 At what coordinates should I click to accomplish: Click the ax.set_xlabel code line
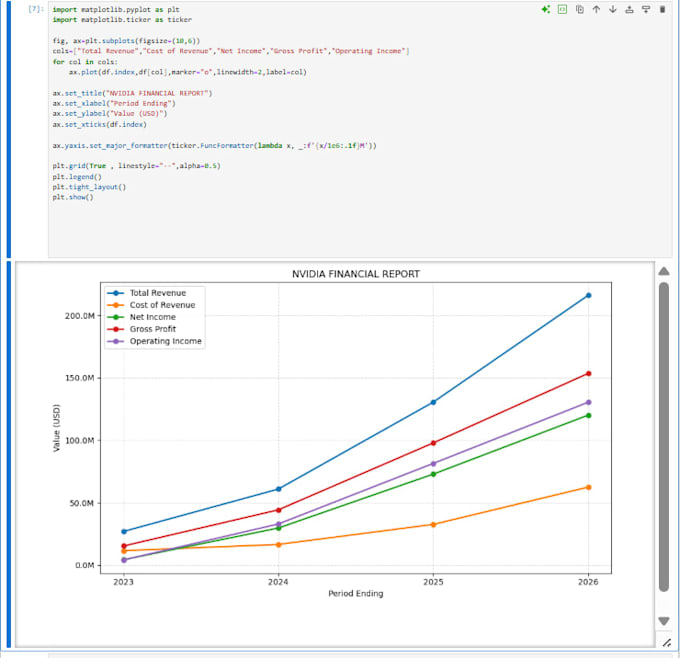click(x=114, y=104)
